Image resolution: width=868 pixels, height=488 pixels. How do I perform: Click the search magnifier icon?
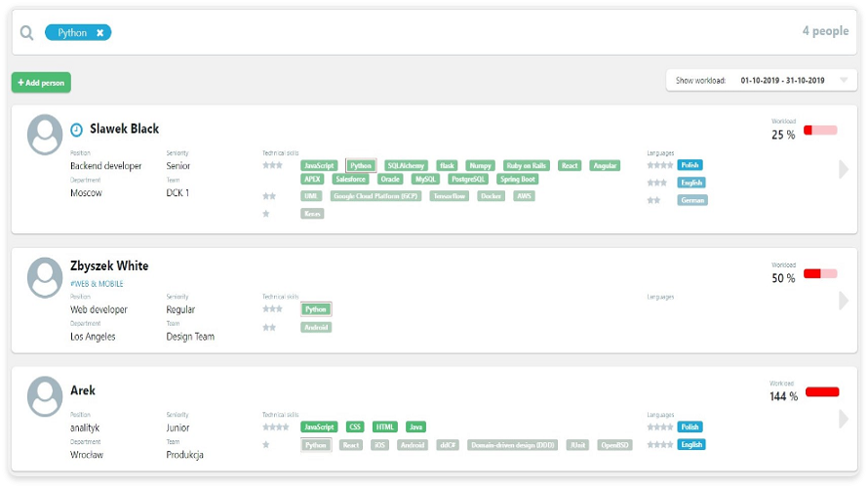tap(26, 33)
